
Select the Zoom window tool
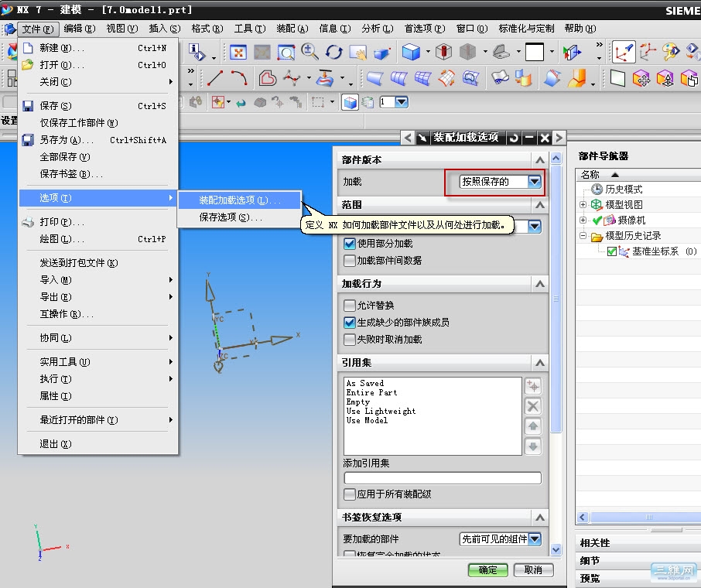pyautogui.click(x=286, y=53)
